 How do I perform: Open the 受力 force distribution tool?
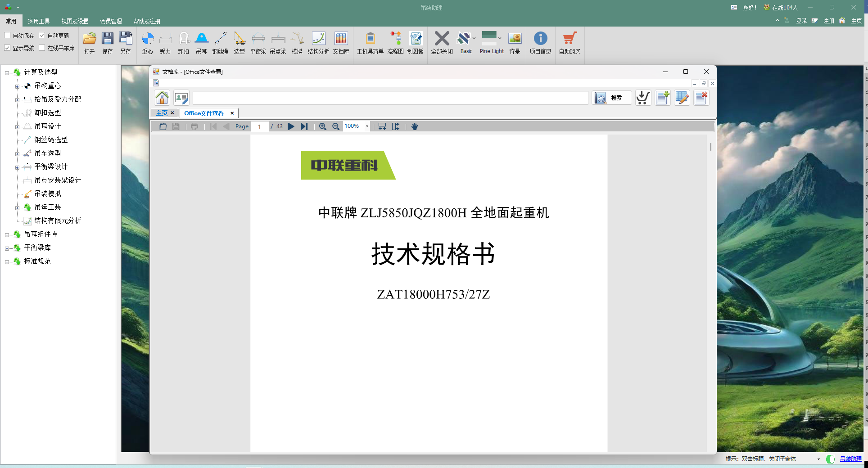point(165,43)
